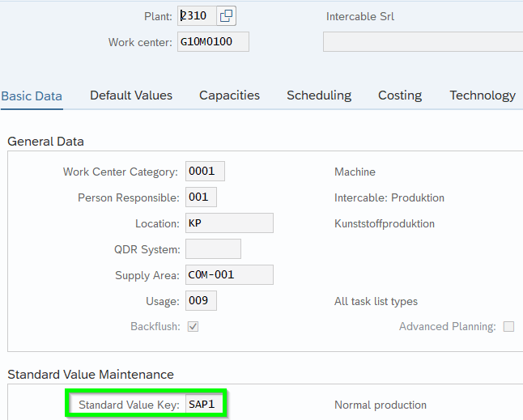The image size is (523, 420).
Task: Open the Default Values tab
Action: pyautogui.click(x=131, y=95)
